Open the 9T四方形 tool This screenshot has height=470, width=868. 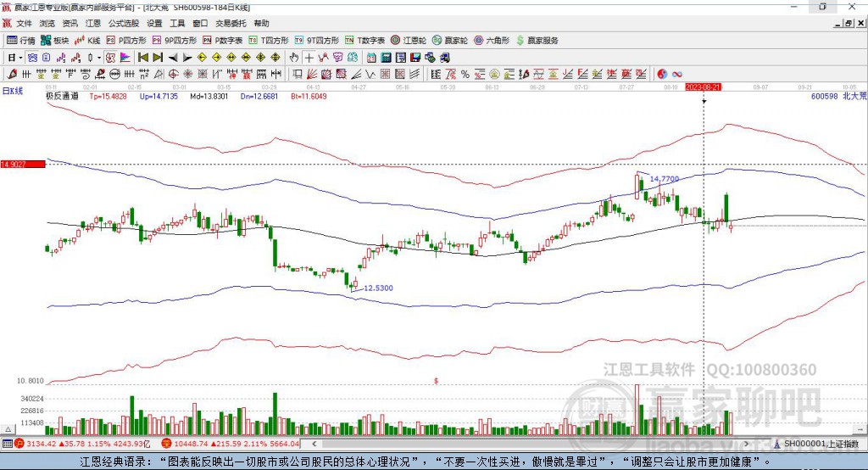[317, 41]
